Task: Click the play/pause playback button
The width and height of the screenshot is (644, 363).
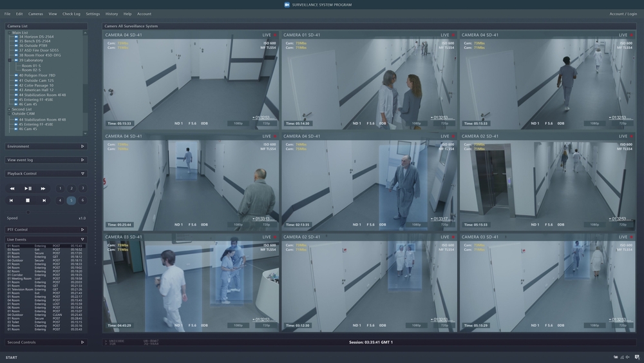Action: (28, 189)
